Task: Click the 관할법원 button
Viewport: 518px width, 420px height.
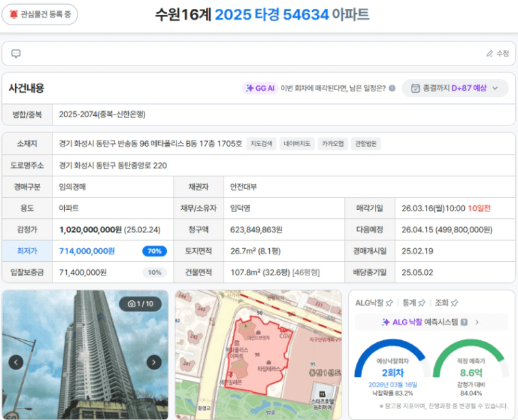Action: click(367, 144)
